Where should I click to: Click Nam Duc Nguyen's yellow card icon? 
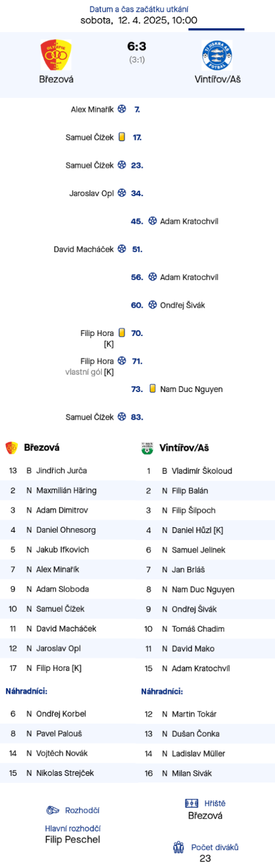152,389
